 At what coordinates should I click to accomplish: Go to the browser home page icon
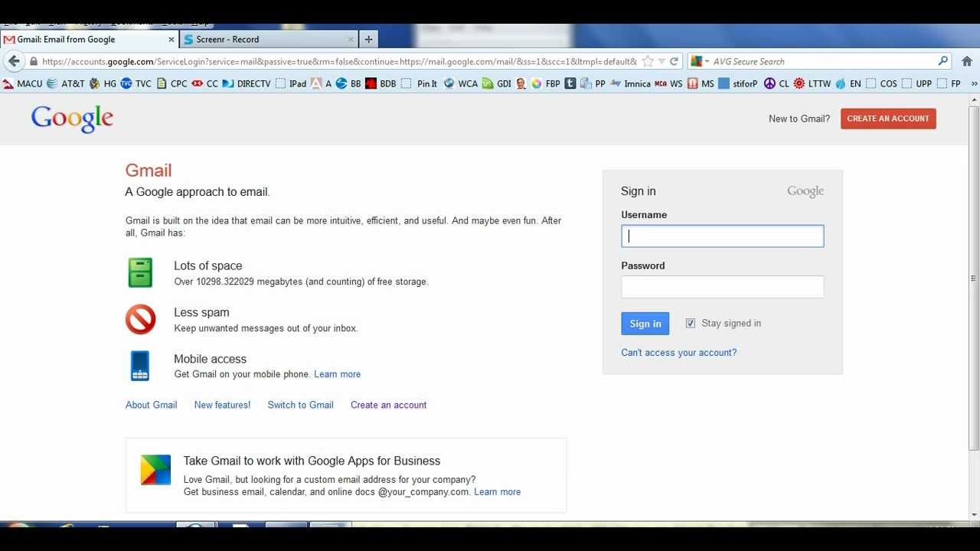point(967,61)
